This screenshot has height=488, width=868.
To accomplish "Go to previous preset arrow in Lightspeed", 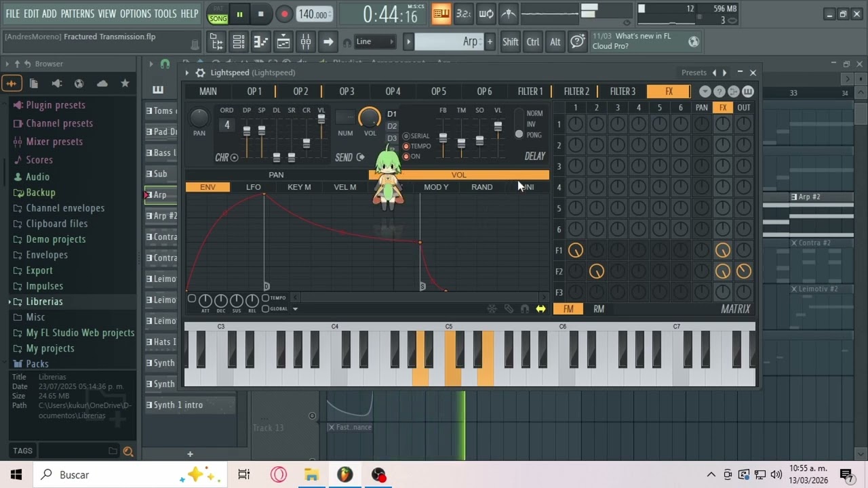I will (713, 73).
